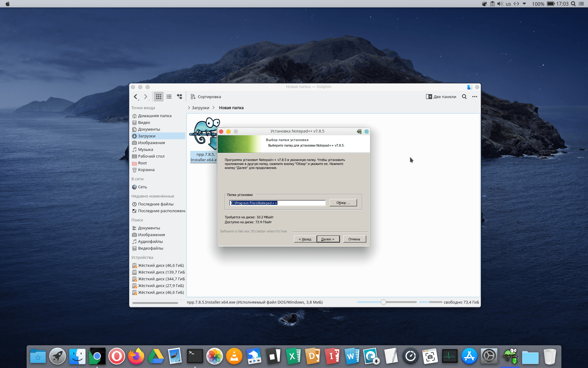Open the clipboard icon in menu bar
The height and width of the screenshot is (368, 588).
(492, 4)
